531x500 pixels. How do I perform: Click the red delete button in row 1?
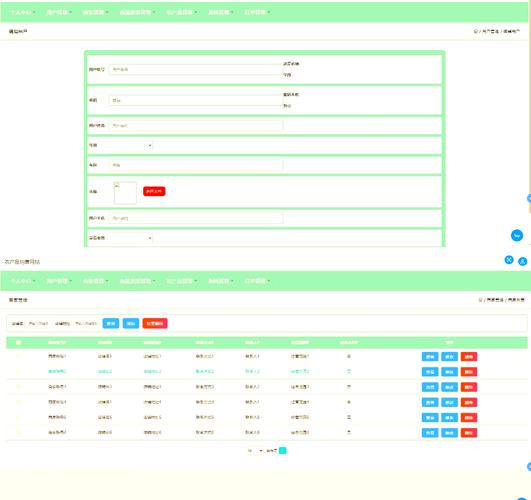click(469, 357)
